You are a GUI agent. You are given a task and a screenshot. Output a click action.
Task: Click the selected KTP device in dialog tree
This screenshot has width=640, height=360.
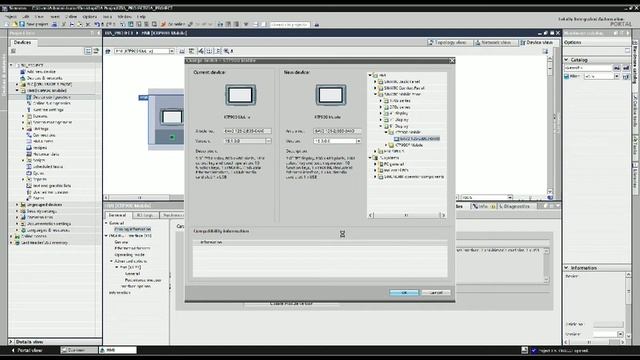tap(417, 139)
